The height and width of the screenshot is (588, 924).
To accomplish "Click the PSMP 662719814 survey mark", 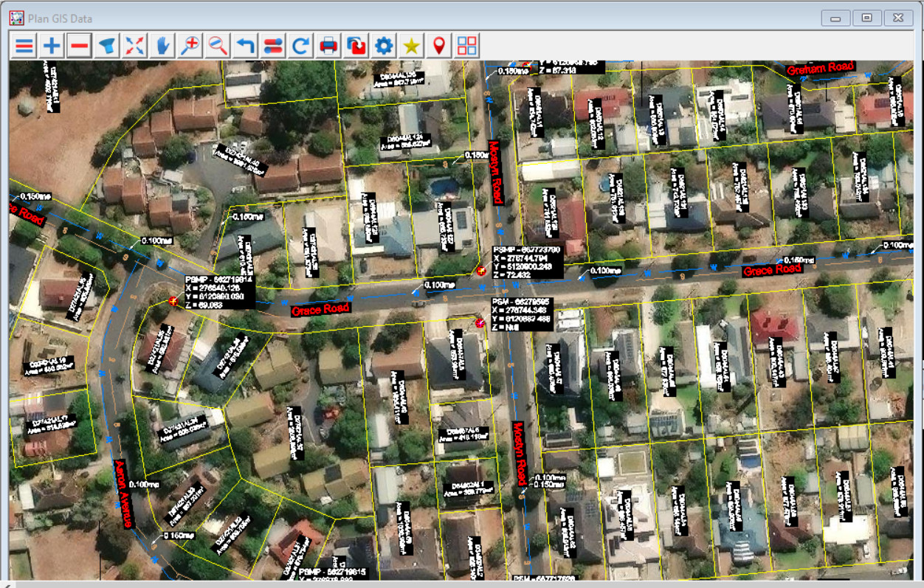I will pos(173,300).
